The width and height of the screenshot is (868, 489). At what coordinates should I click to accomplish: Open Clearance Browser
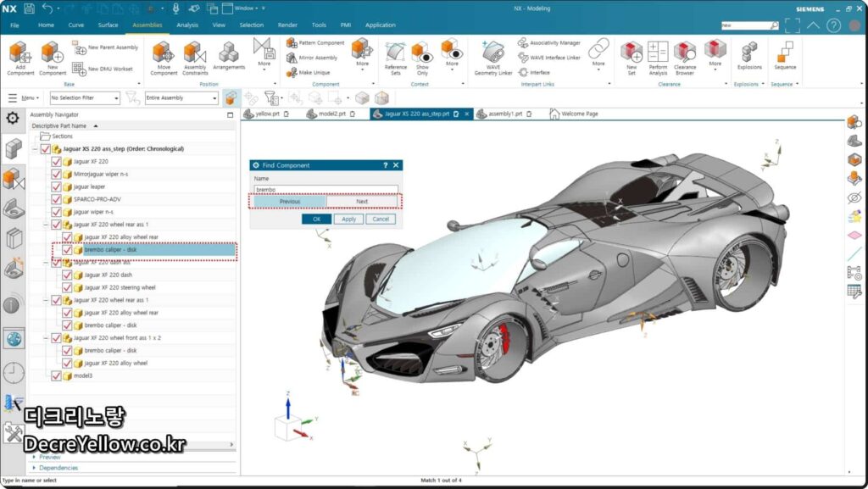click(685, 58)
